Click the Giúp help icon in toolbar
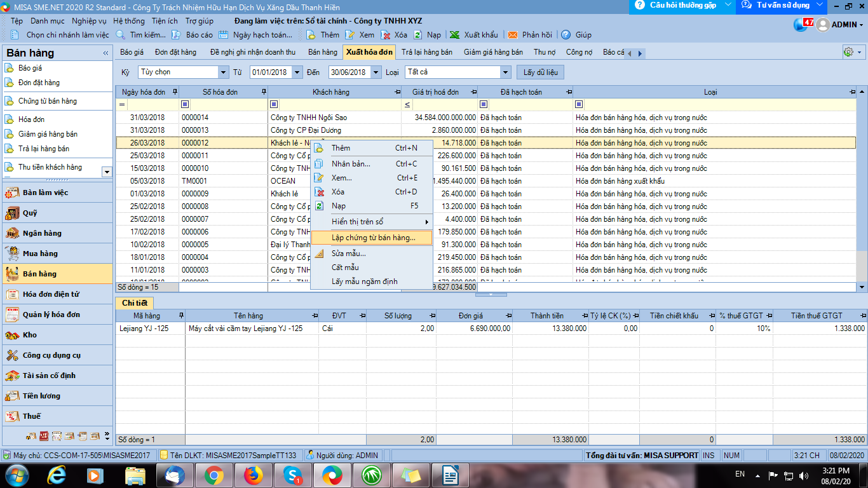Screen dimensions: 868x488 pyautogui.click(x=566, y=35)
